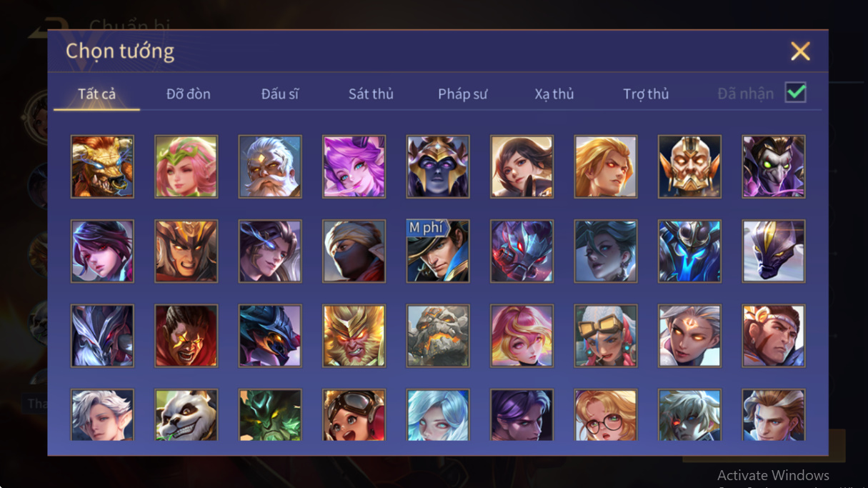Open the 'Sát thủ' tab
The height and width of the screenshot is (488, 868).
point(371,94)
